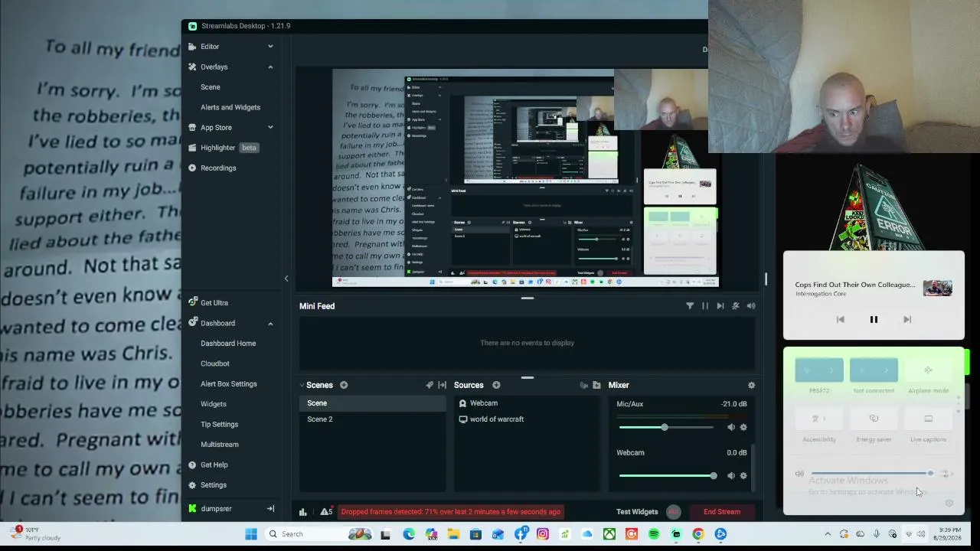
Task: Add a new source with the plus icon
Action: (x=496, y=385)
